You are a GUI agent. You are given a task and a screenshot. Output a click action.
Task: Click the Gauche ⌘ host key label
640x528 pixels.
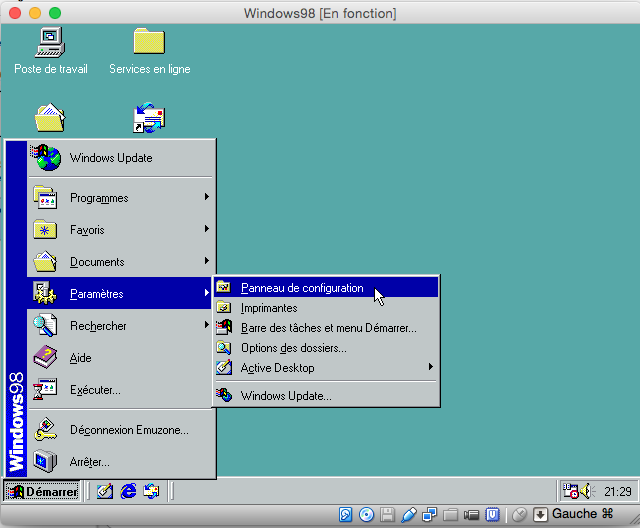[x=582, y=513]
